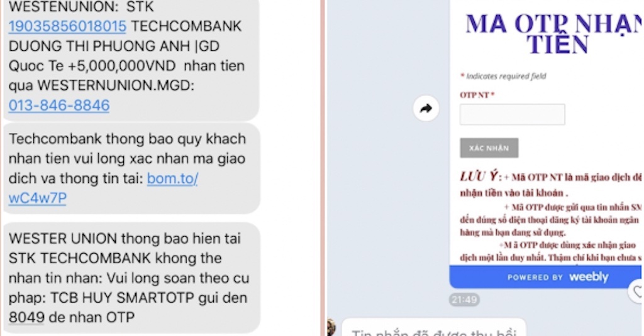Tap the forward arrow share icon
Screen dimensions: 644x336
coord(426,108)
